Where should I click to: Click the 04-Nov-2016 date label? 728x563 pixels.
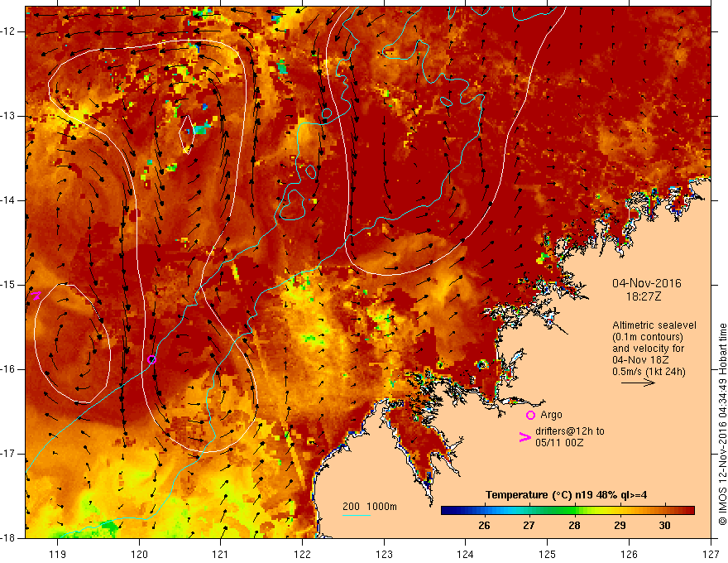pos(646,283)
